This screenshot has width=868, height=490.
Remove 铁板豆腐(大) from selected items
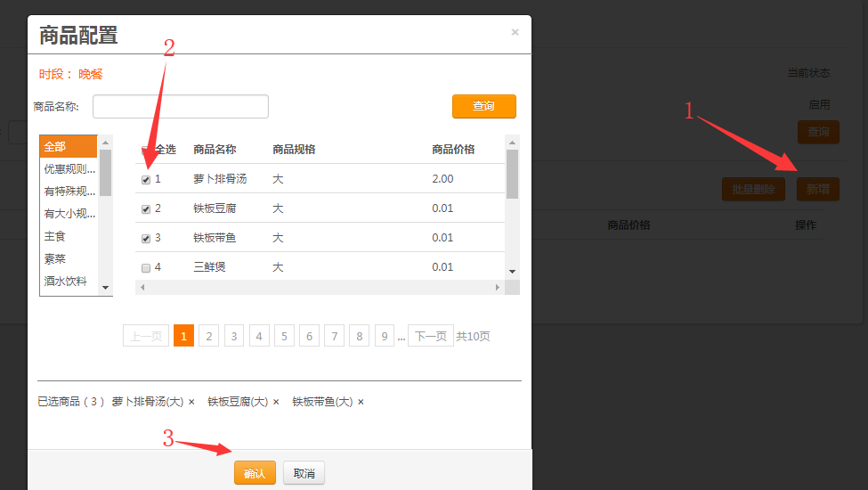pyautogui.click(x=276, y=402)
